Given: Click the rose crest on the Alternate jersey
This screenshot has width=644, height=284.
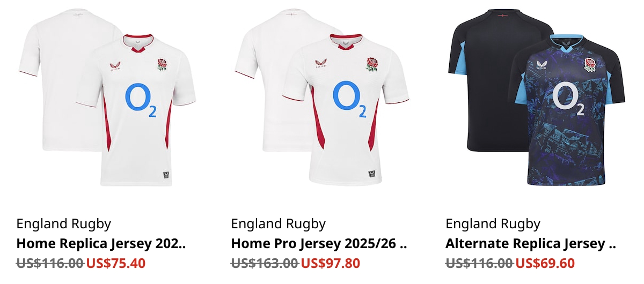Looking at the screenshot, I should click(590, 64).
